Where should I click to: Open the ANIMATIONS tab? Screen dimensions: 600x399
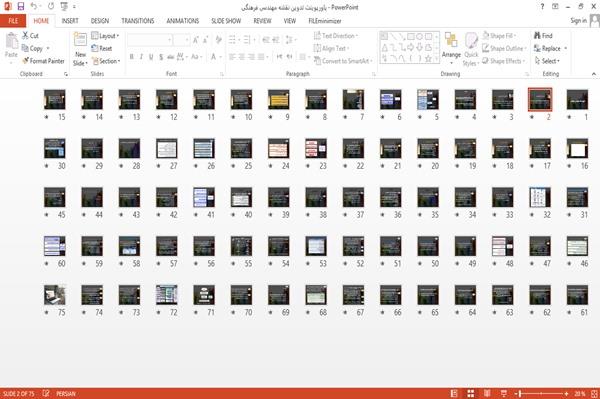[183, 21]
